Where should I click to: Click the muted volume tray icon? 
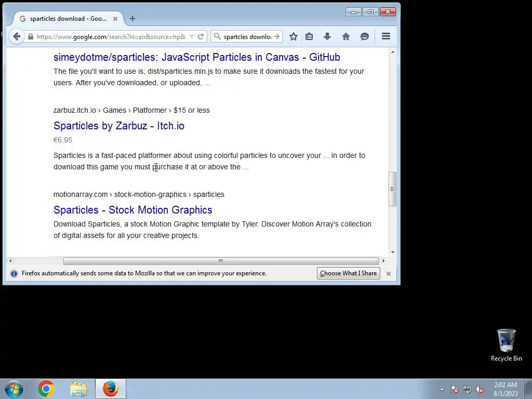(x=480, y=389)
